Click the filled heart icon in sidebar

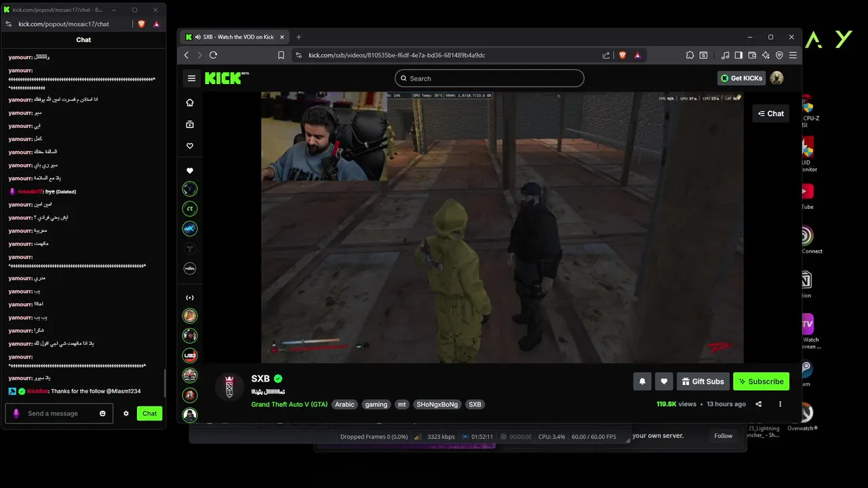tap(190, 171)
